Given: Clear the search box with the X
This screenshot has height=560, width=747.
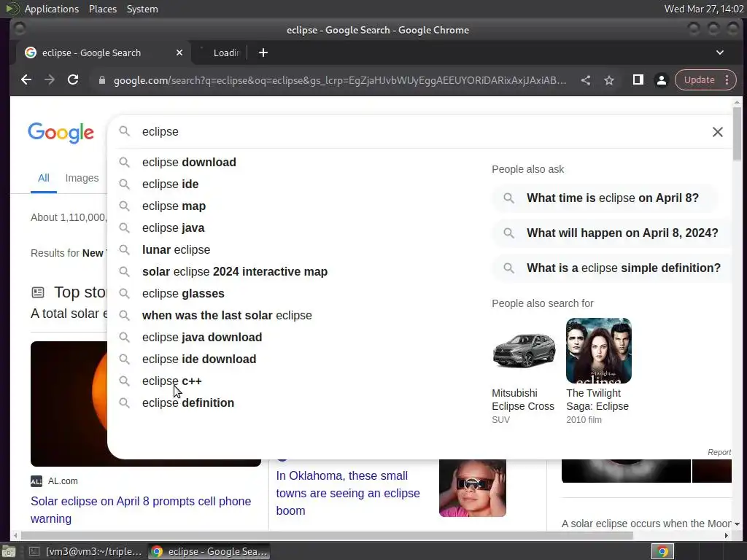Looking at the screenshot, I should 718,132.
